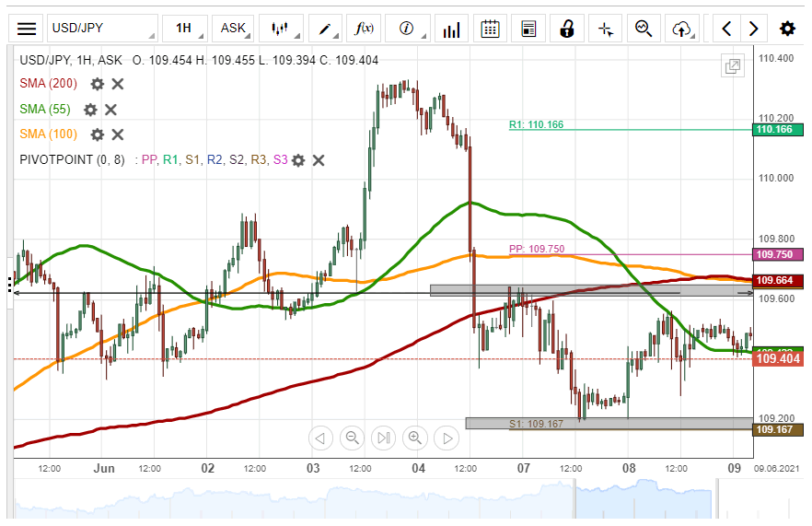
Task: Click the 109.664 dark red price tag
Action: point(778,280)
